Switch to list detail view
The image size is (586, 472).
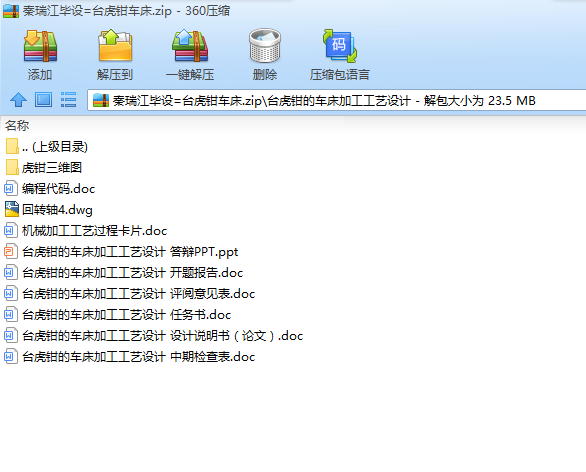point(68,100)
